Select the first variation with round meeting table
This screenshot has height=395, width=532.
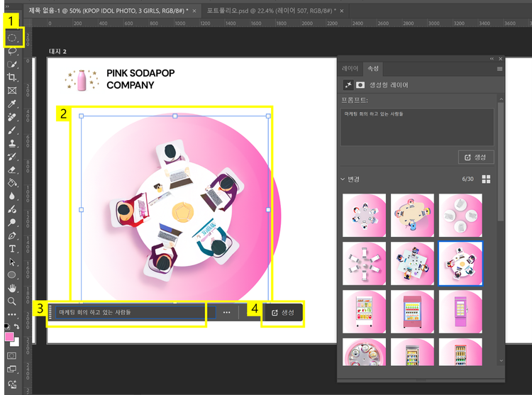point(364,216)
